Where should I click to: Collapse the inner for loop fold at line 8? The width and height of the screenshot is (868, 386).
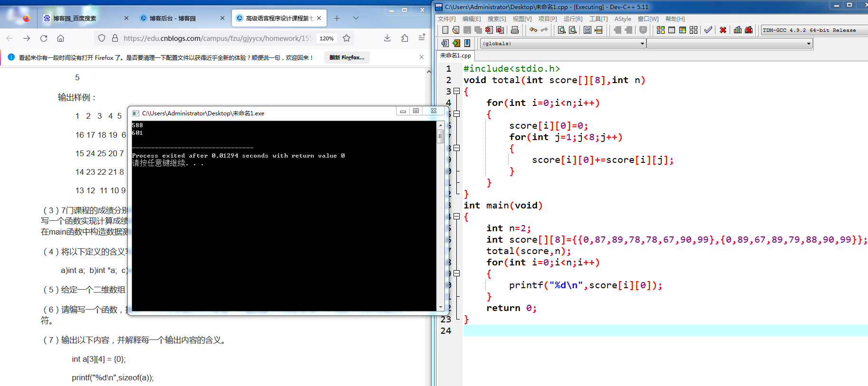pyautogui.click(x=457, y=148)
